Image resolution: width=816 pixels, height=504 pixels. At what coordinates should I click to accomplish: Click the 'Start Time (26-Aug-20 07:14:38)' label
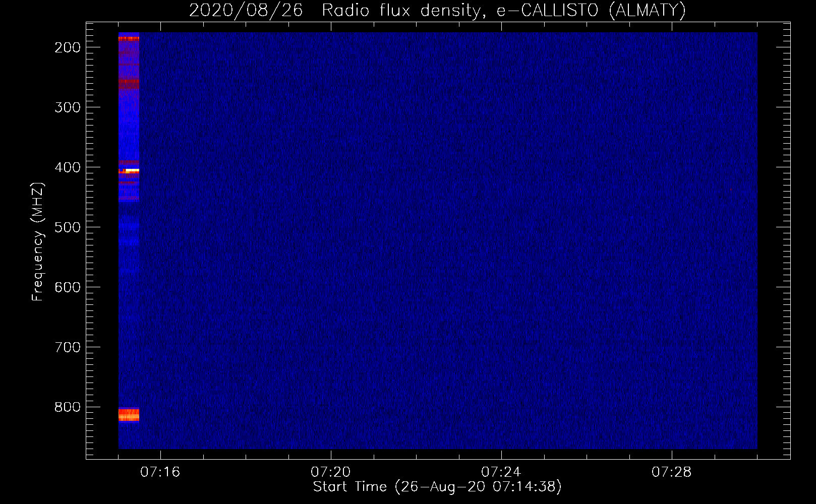coord(437,487)
